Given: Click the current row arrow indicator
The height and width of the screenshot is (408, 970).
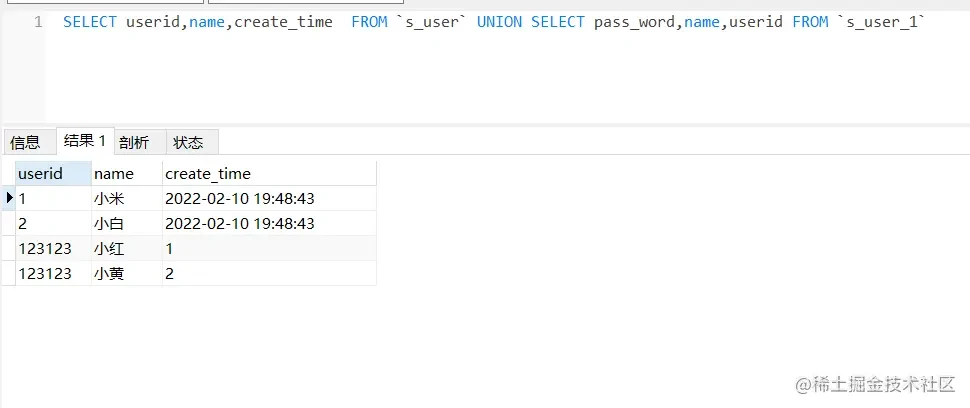Looking at the screenshot, I should click(9, 198).
